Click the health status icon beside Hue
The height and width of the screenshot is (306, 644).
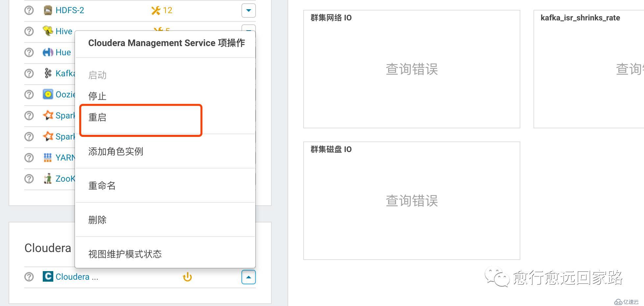(x=29, y=52)
